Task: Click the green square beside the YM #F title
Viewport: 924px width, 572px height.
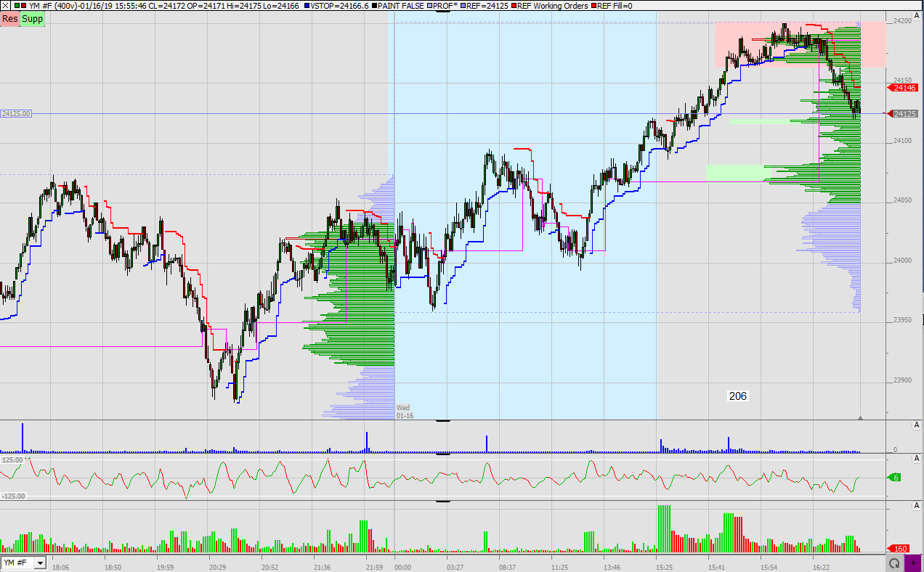Action: pyautogui.click(x=17, y=6)
